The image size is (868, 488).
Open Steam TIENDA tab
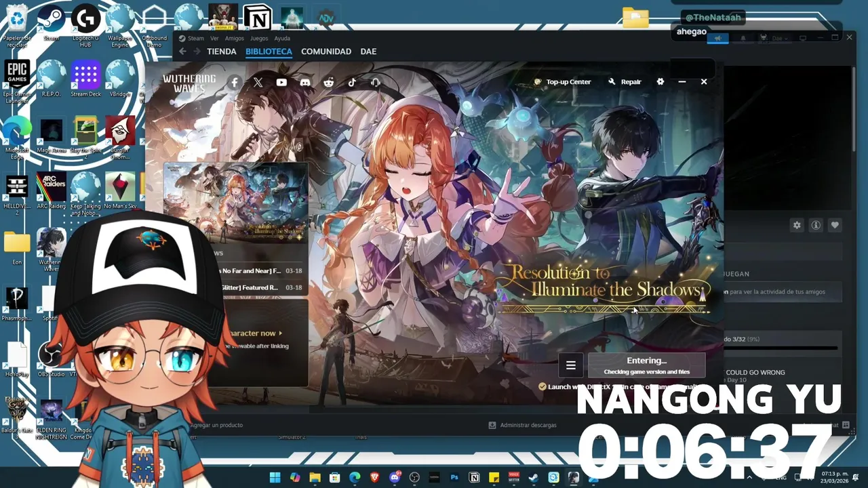[x=222, y=52]
